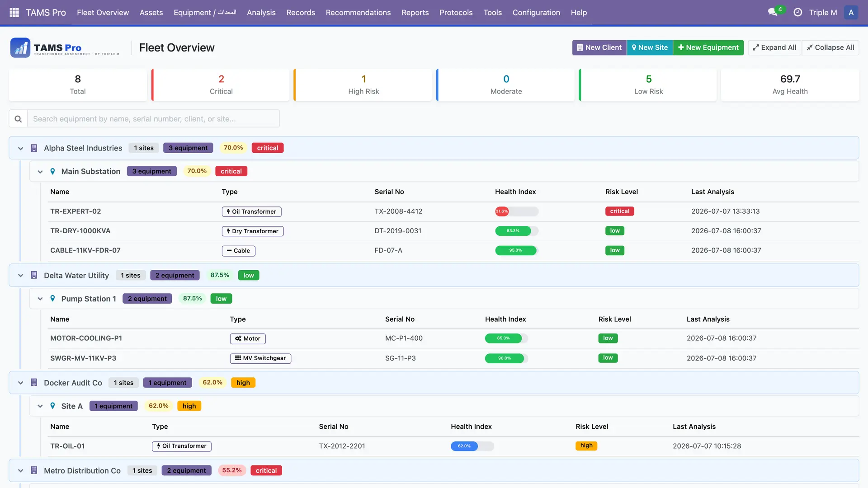Click Site A location pin icon
Image resolution: width=868 pixels, height=488 pixels.
pos(52,406)
